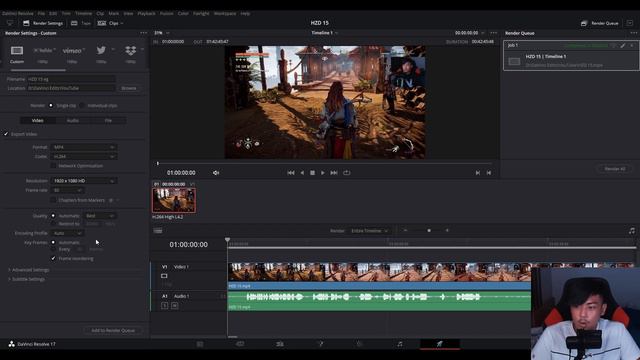
Task: Choose the Vimeo render preset
Action: 72,51
